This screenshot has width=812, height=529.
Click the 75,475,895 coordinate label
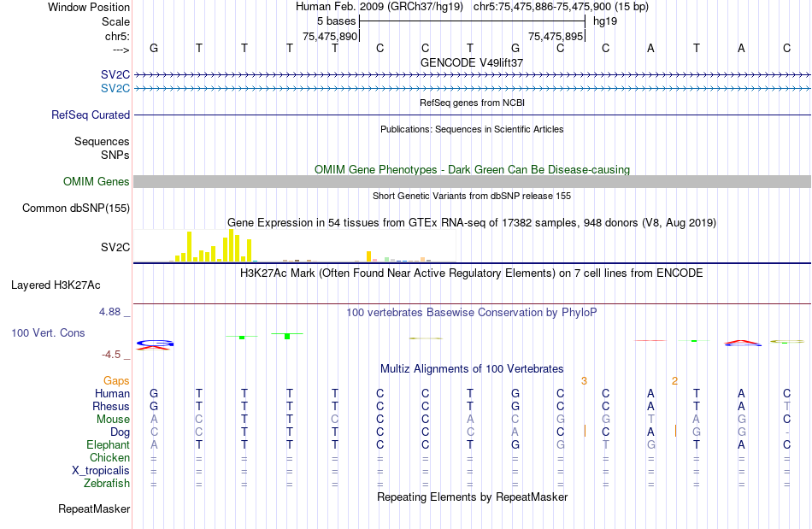556,36
